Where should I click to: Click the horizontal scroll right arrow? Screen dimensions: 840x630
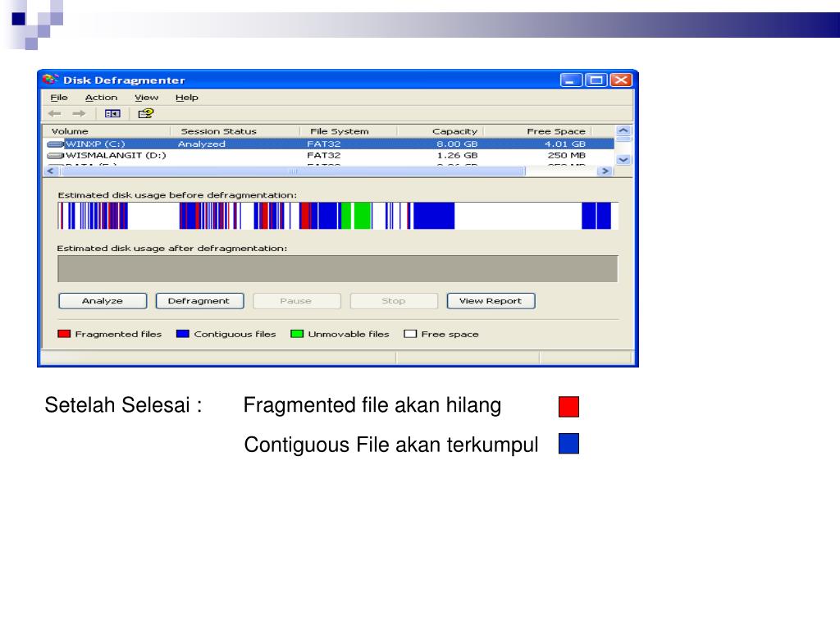605,171
